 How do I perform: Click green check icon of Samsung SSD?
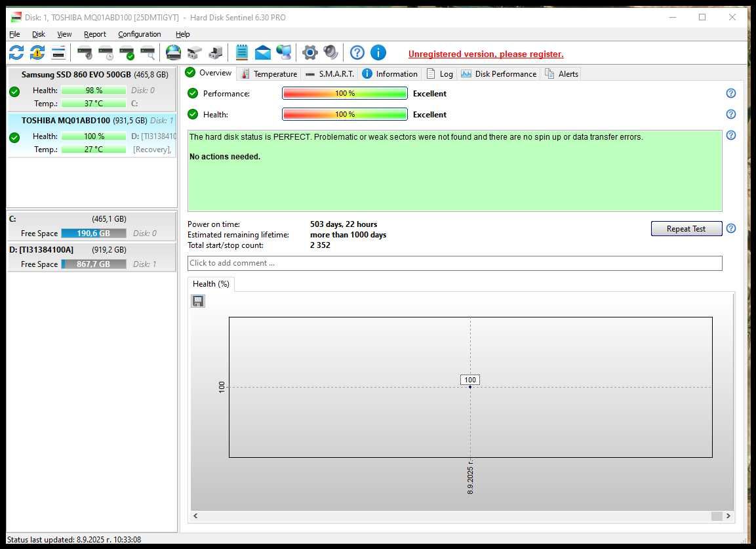[x=14, y=92]
